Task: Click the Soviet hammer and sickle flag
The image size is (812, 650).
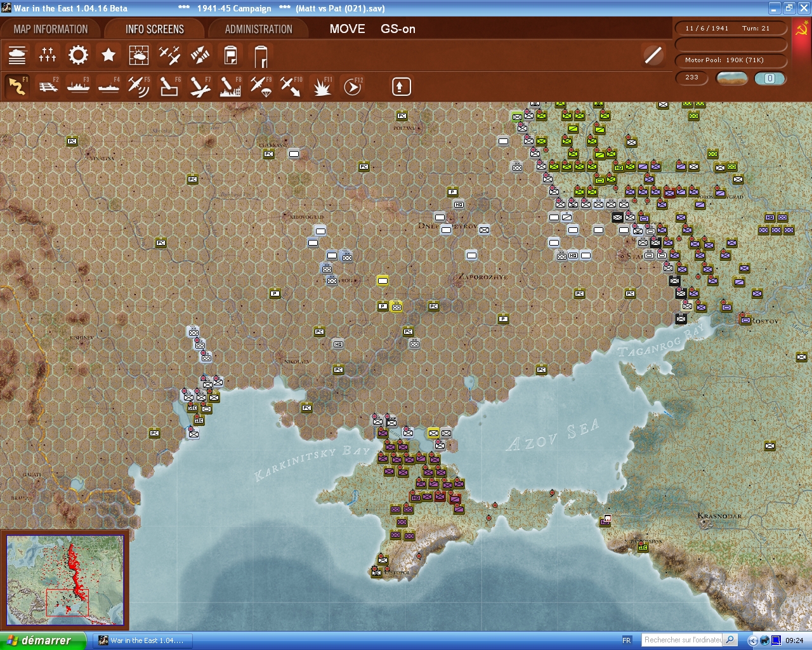Action: tap(802, 29)
